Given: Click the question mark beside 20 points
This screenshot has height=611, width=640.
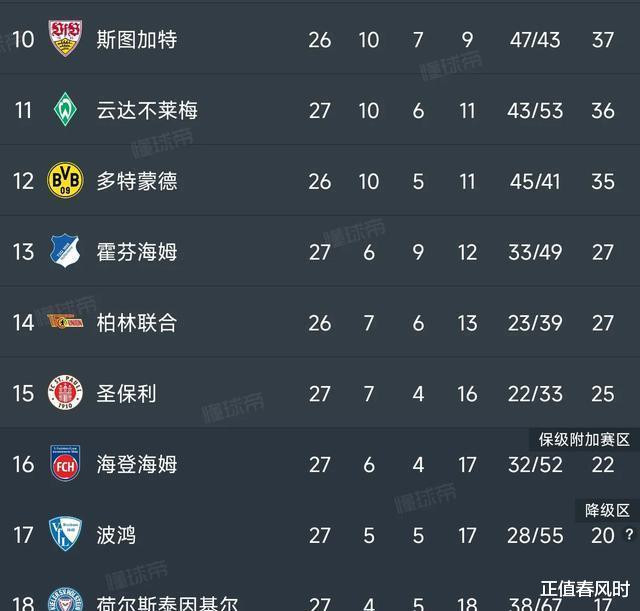Looking at the screenshot, I should 629,534.
